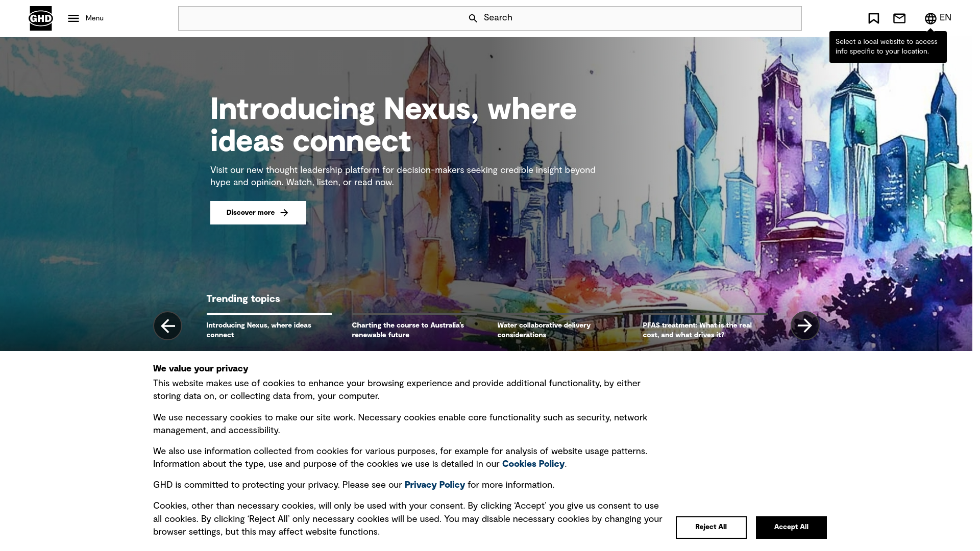Click the Accept All button
The image size is (980, 551).
tap(791, 527)
